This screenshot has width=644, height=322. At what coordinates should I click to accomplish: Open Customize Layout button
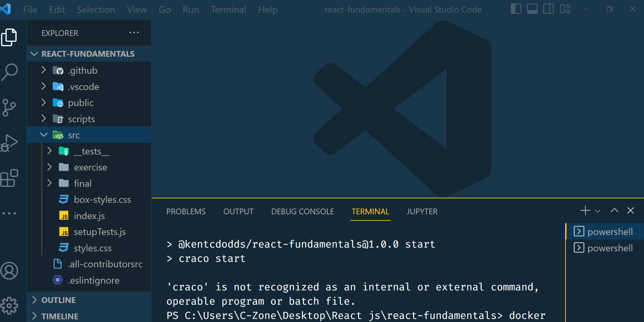[x=565, y=9]
